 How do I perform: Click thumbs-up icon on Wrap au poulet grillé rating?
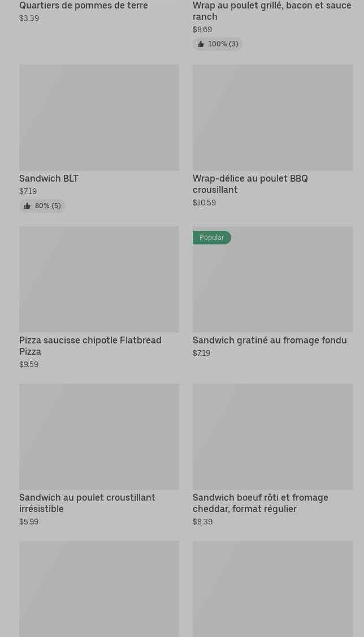[x=201, y=44]
